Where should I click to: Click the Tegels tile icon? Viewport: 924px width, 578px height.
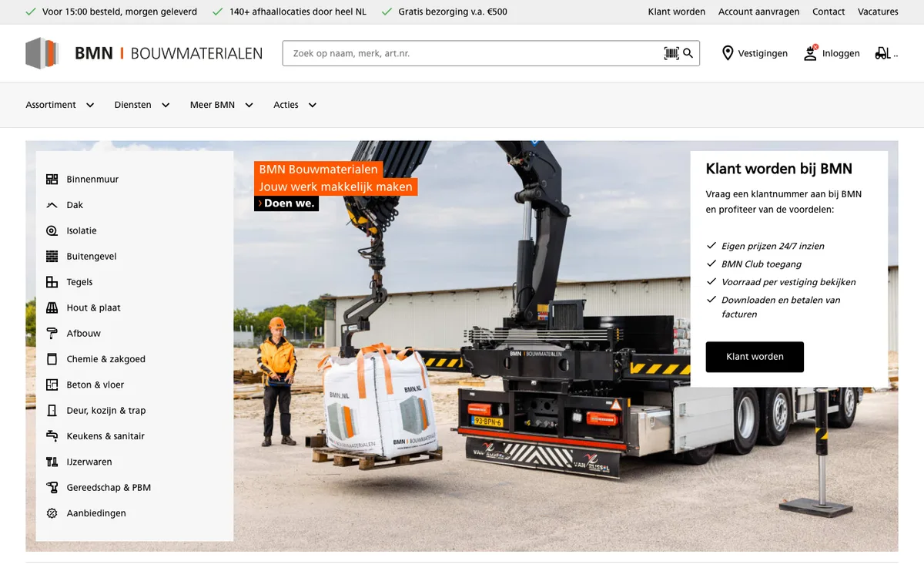tap(52, 282)
